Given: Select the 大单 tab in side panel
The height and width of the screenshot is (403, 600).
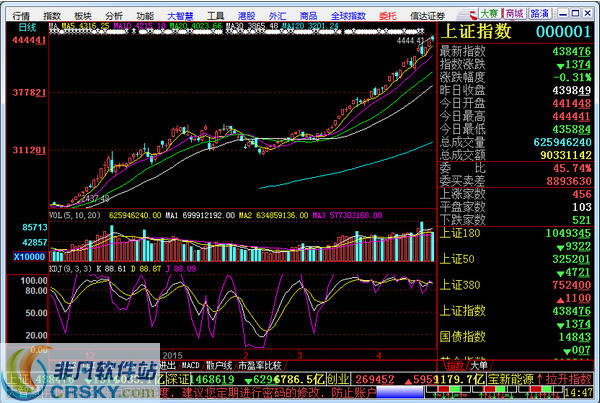Looking at the screenshot, I should click(x=480, y=366).
